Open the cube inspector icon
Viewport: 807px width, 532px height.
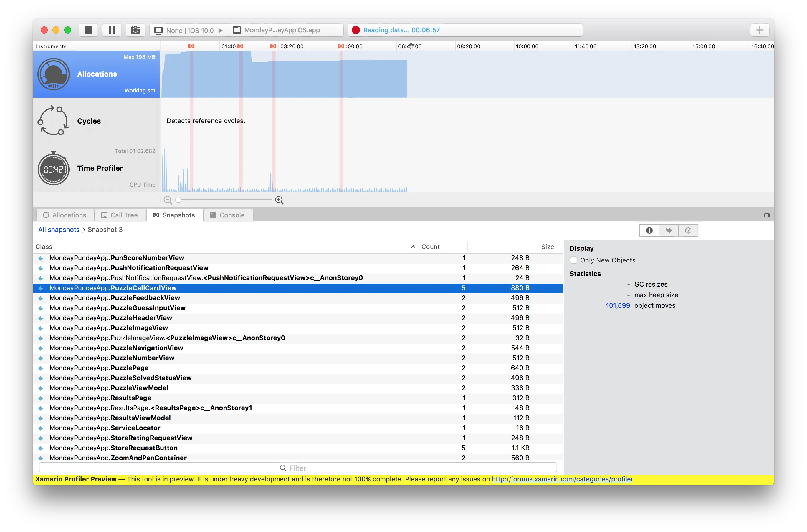tap(688, 230)
